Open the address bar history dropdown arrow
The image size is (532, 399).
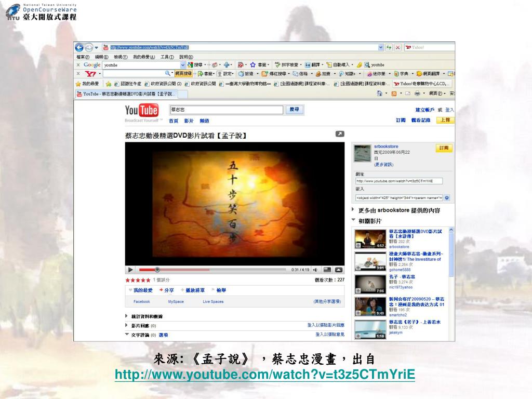(381, 47)
